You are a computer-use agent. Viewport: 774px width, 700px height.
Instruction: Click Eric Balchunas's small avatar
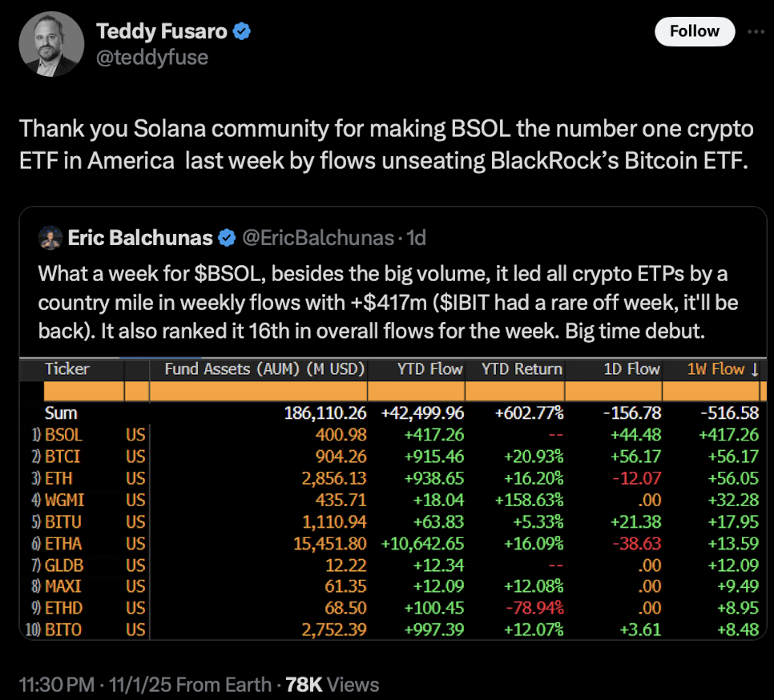click(x=50, y=238)
